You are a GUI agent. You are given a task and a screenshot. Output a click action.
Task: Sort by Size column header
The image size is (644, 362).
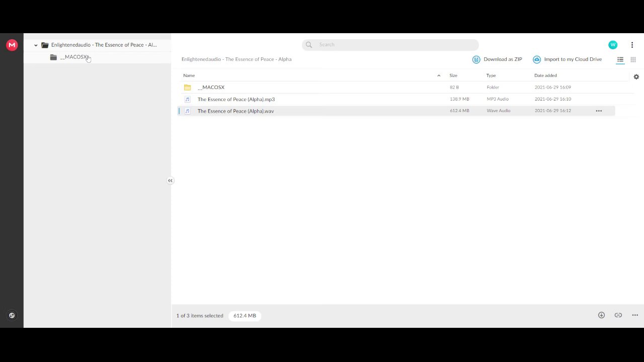(453, 75)
